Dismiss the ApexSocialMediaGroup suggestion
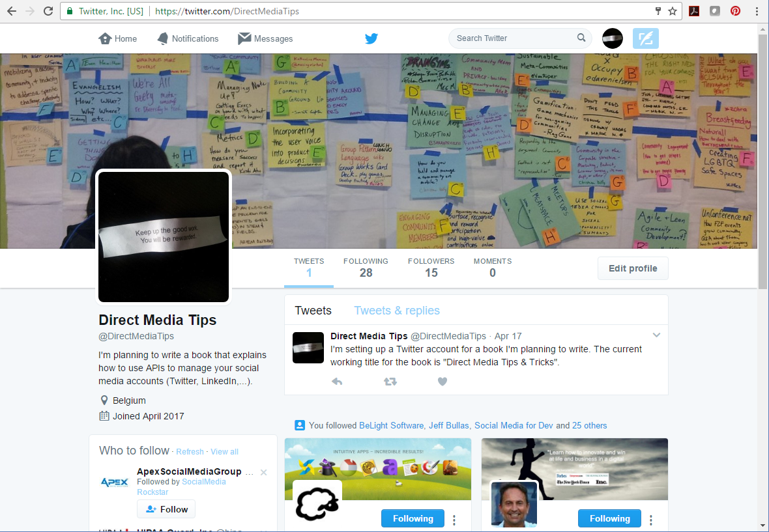The height and width of the screenshot is (532, 769). click(x=263, y=472)
